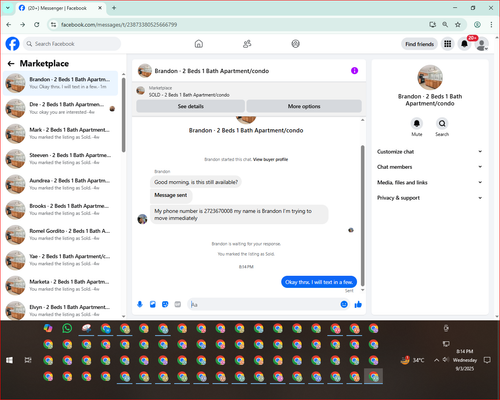
Task: Expand Customize chat section
Action: (430, 152)
